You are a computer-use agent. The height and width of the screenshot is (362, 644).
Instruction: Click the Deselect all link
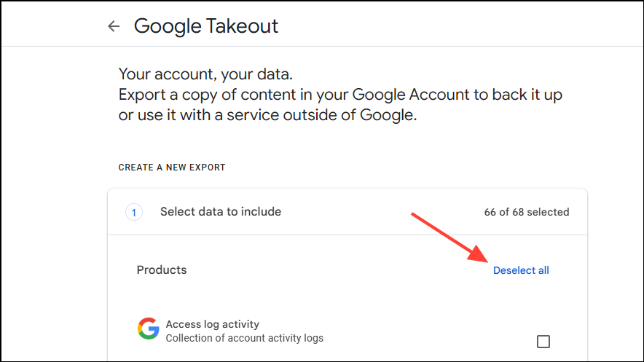[521, 270]
